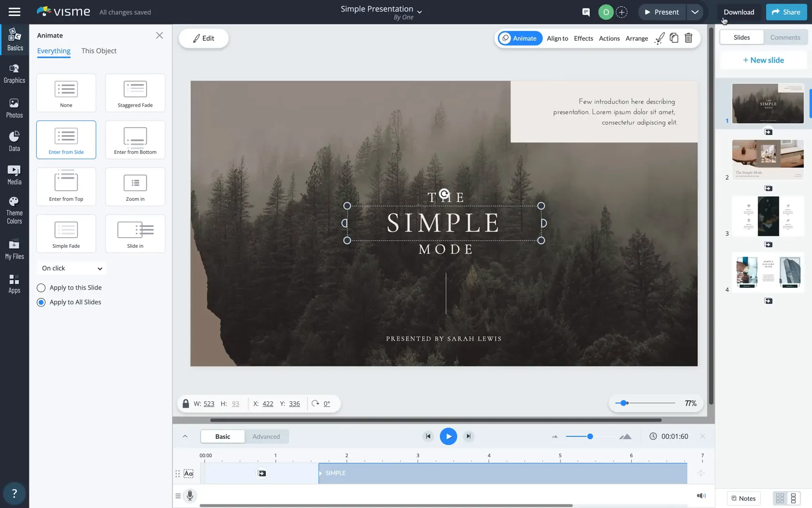Select the Apply to this Slide radio button

tap(41, 287)
